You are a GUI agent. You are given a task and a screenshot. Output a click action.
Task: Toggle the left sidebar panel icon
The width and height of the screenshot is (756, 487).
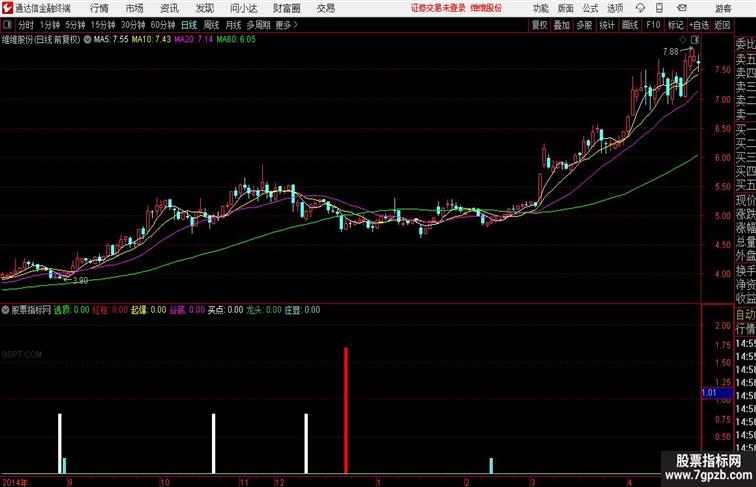click(7, 25)
